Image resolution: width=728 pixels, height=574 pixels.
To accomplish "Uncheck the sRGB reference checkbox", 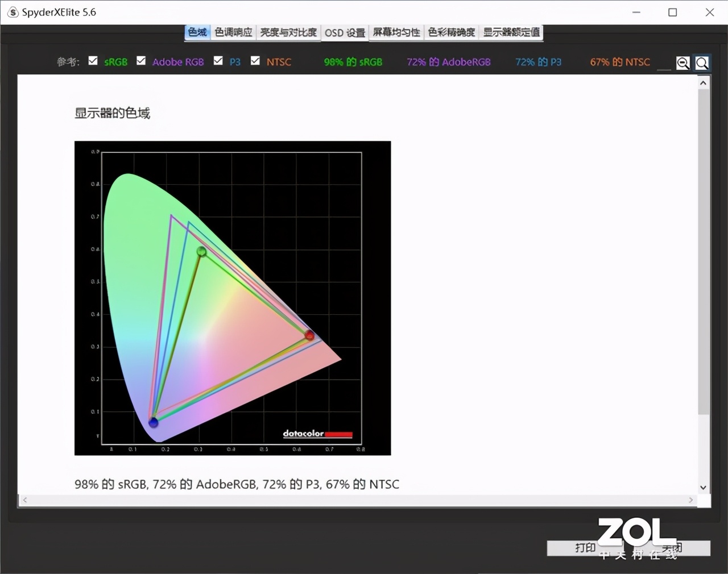I will click(93, 60).
